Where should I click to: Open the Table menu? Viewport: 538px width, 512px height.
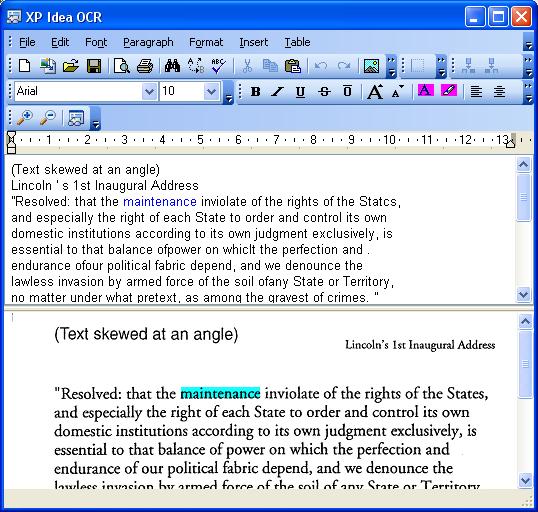coord(297,42)
